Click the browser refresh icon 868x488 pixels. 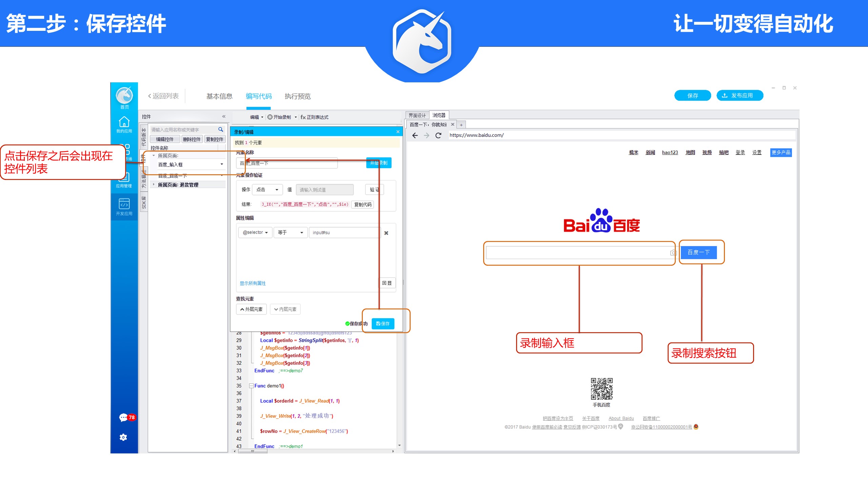click(x=438, y=135)
